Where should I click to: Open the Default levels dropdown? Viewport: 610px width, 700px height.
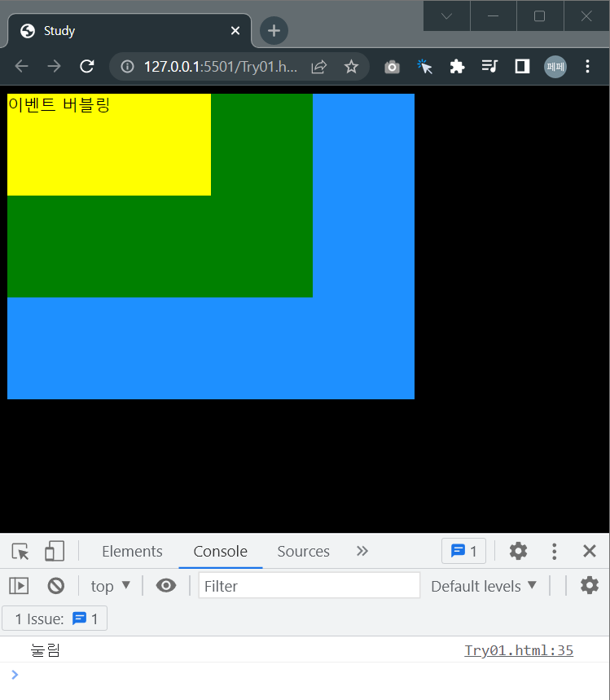coord(483,586)
